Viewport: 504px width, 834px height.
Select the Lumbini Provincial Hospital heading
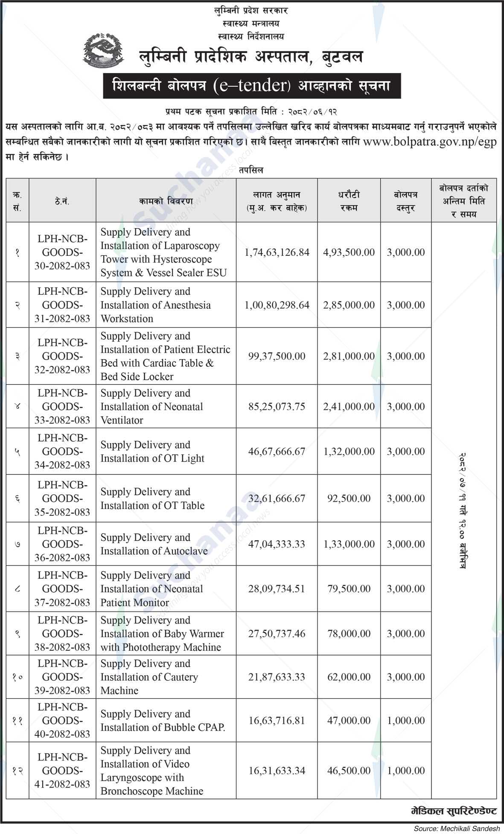[251, 57]
